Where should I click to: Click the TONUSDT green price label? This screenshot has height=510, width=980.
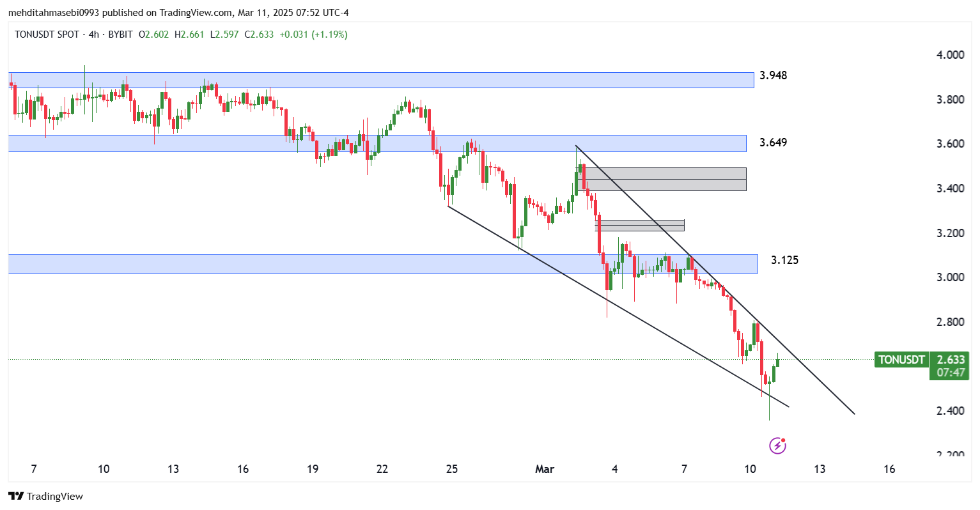pyautogui.click(x=901, y=360)
